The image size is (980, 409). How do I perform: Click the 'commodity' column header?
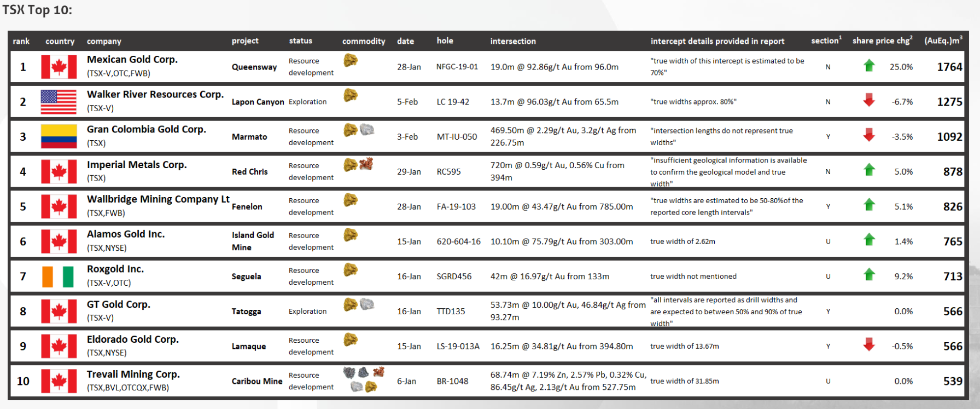click(364, 41)
